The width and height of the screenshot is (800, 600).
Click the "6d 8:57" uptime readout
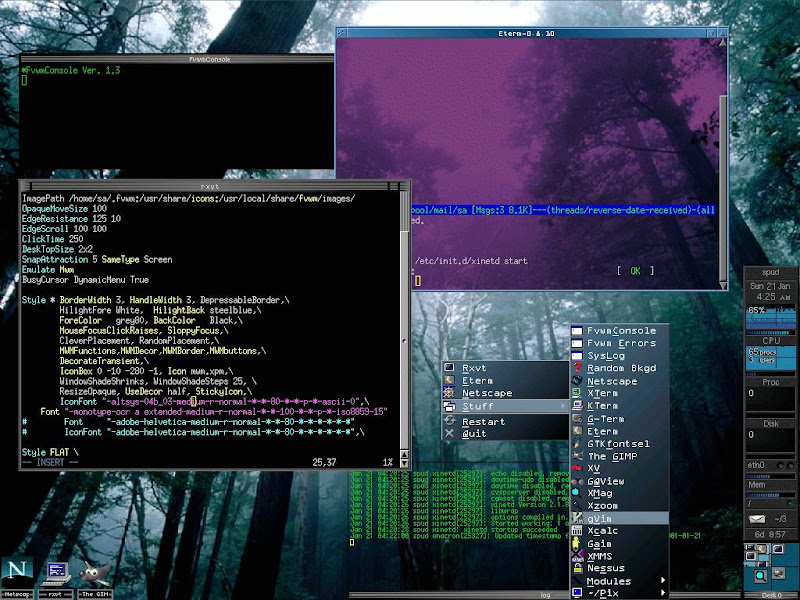pyautogui.click(x=770, y=535)
